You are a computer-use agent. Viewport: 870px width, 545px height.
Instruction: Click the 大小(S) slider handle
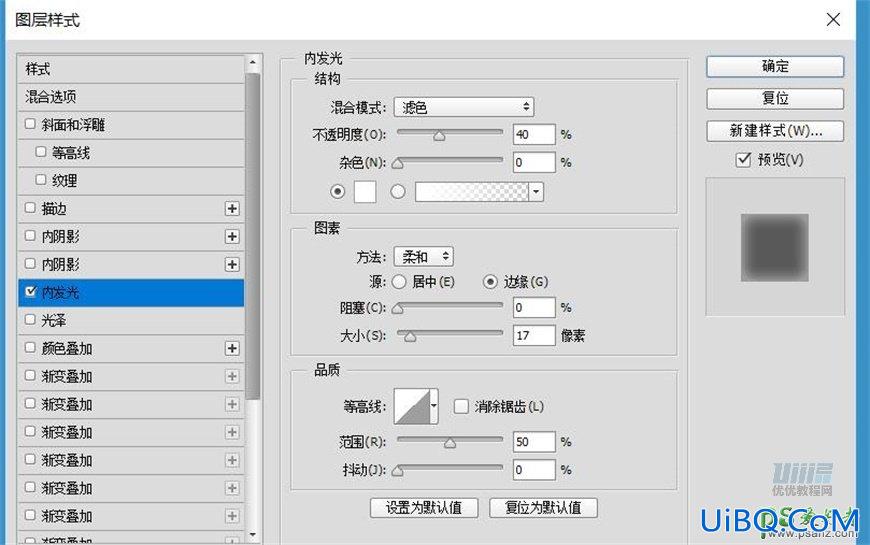click(x=410, y=337)
